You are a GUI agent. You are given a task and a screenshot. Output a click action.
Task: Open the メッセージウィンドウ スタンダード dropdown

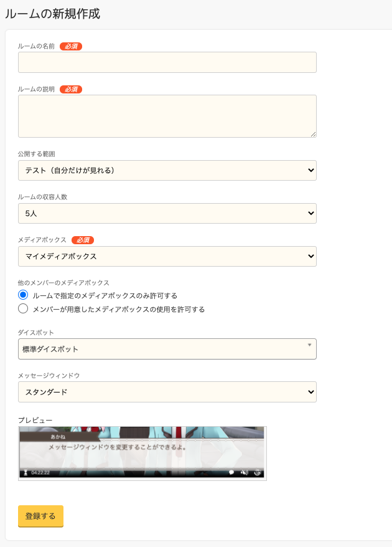click(x=167, y=392)
